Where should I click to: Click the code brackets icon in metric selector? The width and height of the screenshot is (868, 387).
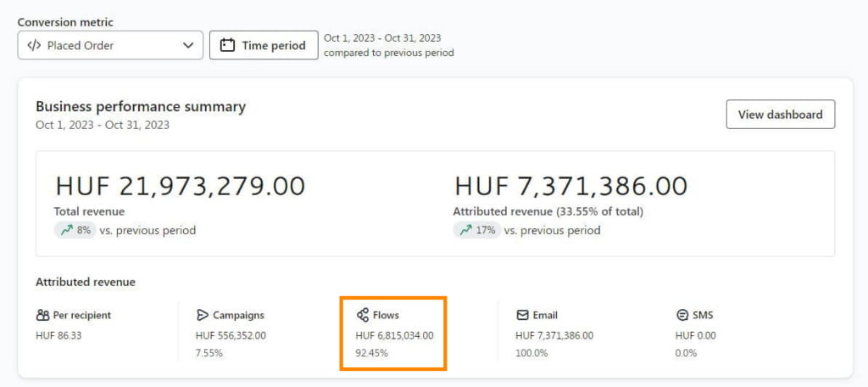[34, 46]
